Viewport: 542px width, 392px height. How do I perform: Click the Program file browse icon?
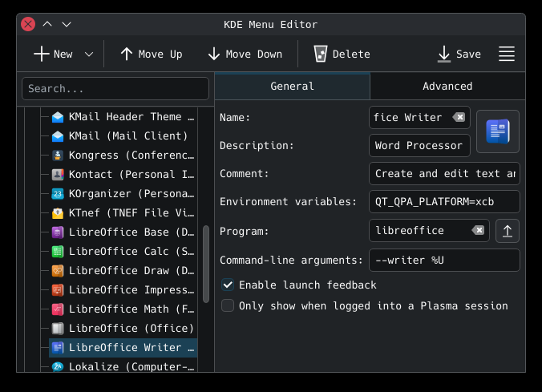(x=507, y=231)
